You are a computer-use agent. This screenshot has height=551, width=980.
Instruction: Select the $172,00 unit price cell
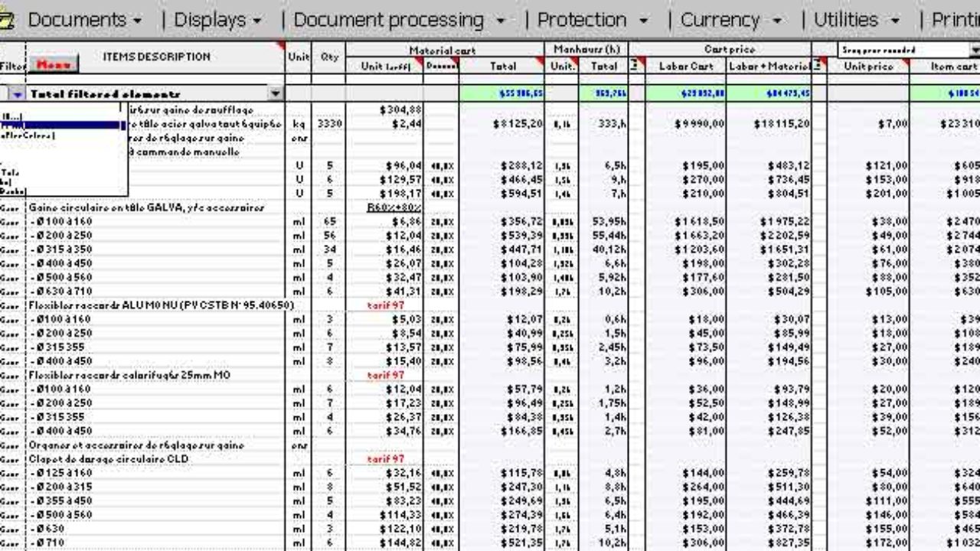tap(868, 543)
